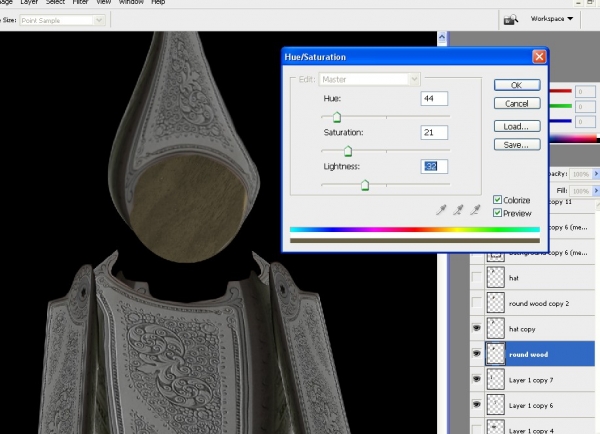Click the layer Fill 100% field
The height and width of the screenshot is (434, 600).
coord(580,191)
